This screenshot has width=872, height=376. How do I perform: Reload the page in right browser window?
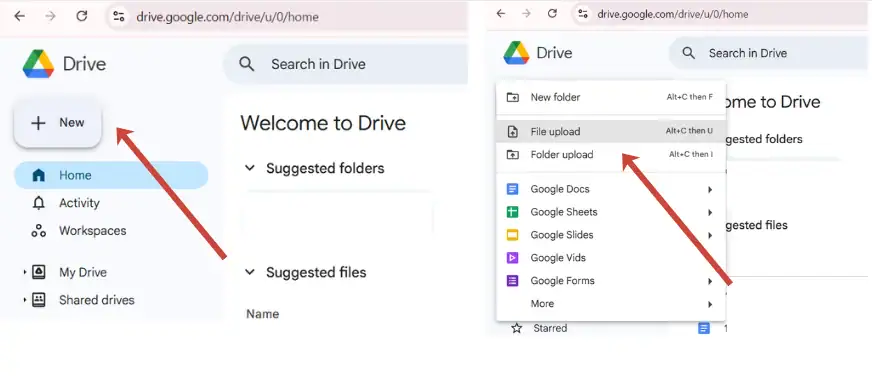552,14
